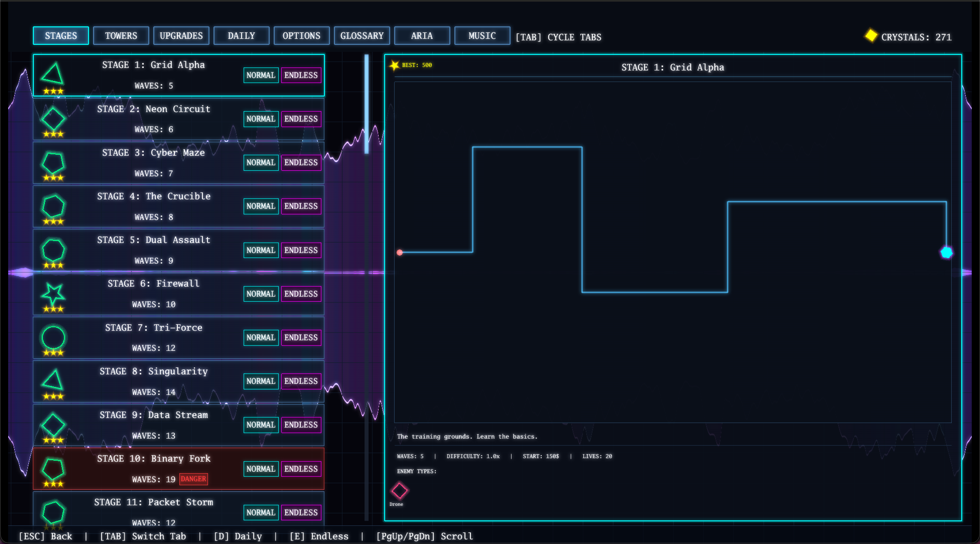Click the cyan hexagon path endpoint

tap(946, 252)
